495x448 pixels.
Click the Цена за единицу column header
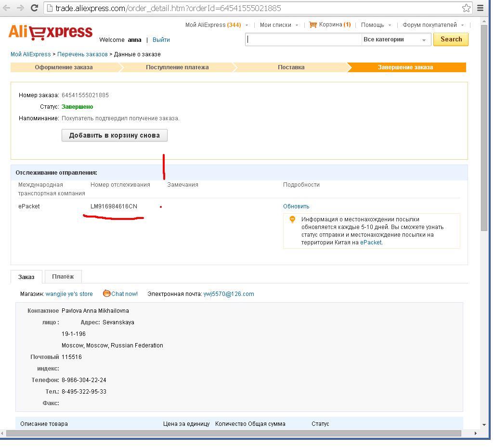186,424
